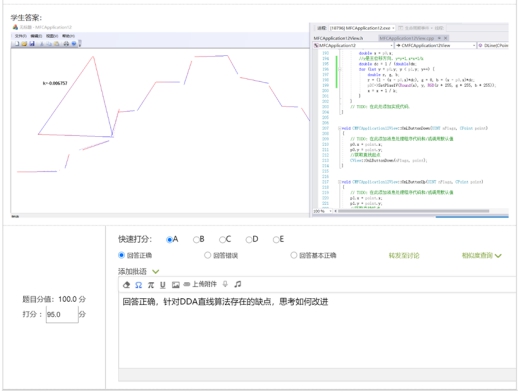Select quick grade E radio button
The width and height of the screenshot is (519, 392).
click(x=276, y=240)
